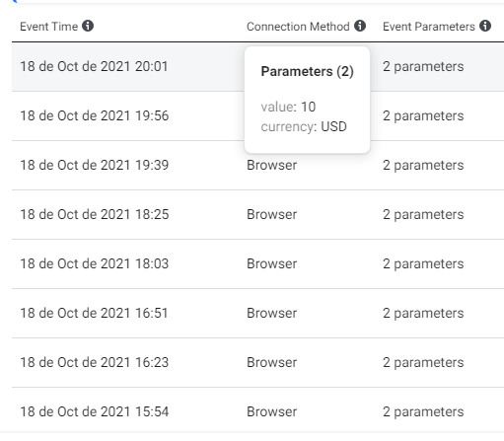This screenshot has height=441, width=504.
Task: Click the Event Time column header
Action: click(x=48, y=27)
